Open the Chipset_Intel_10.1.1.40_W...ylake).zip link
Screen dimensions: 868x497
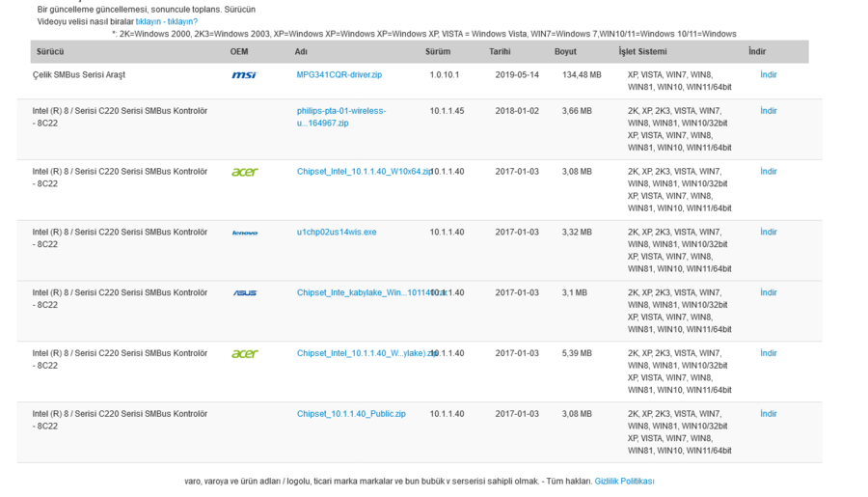click(x=367, y=353)
